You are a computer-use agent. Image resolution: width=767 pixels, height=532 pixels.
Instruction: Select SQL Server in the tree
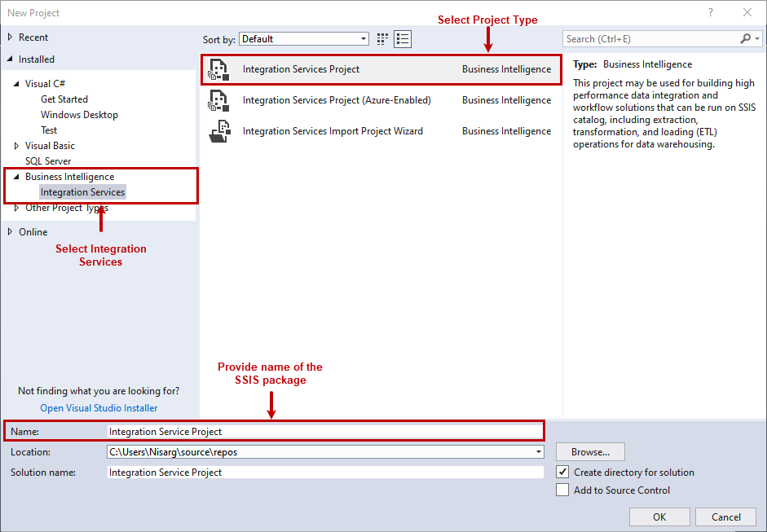click(x=48, y=161)
